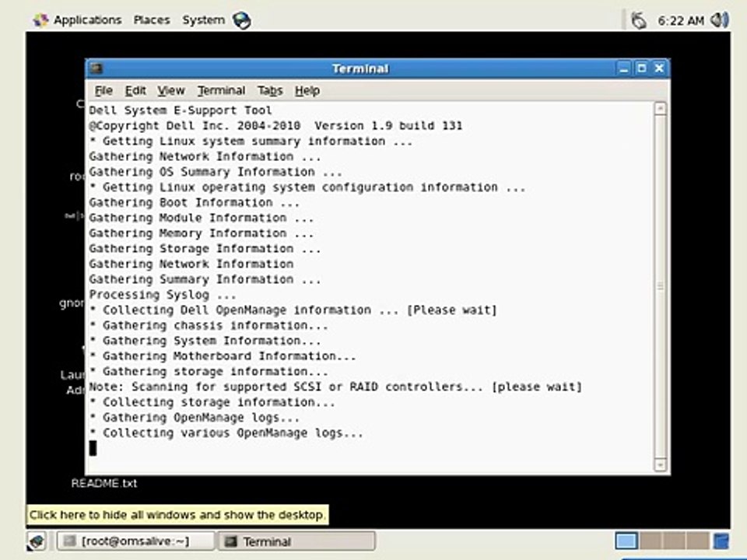Switch to the second workspace
Image resolution: width=747 pixels, height=560 pixels.
(651, 541)
